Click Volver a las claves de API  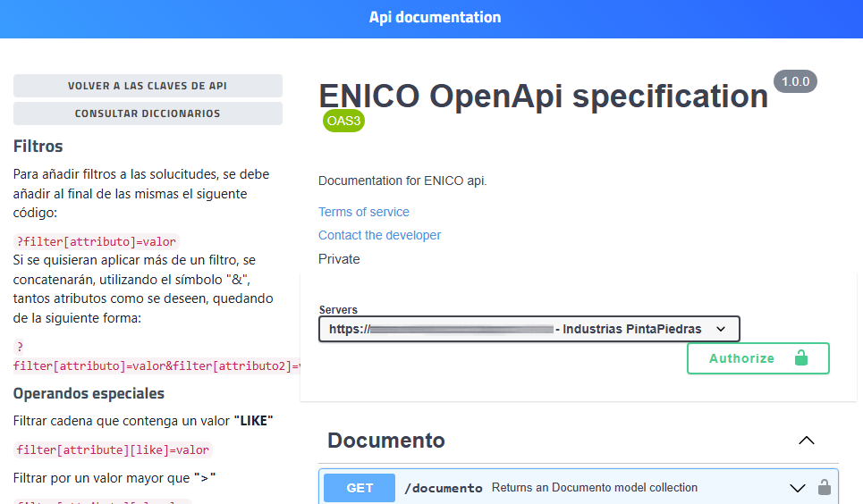[148, 86]
